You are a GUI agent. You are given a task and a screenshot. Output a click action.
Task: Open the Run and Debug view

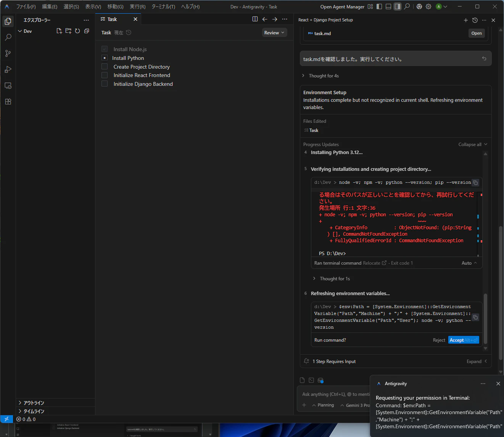[8, 69]
